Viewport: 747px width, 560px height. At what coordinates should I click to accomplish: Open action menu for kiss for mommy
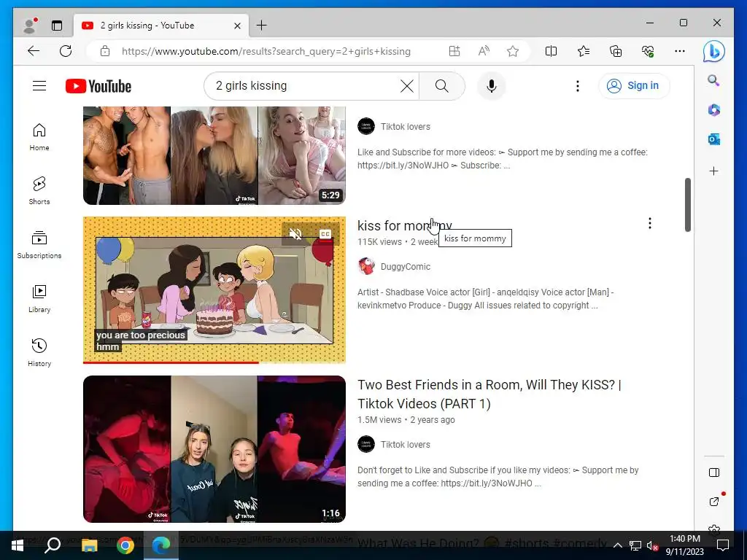point(650,223)
